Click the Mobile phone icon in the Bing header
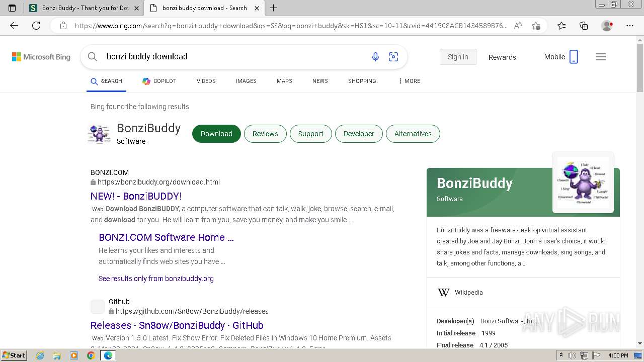 (574, 57)
